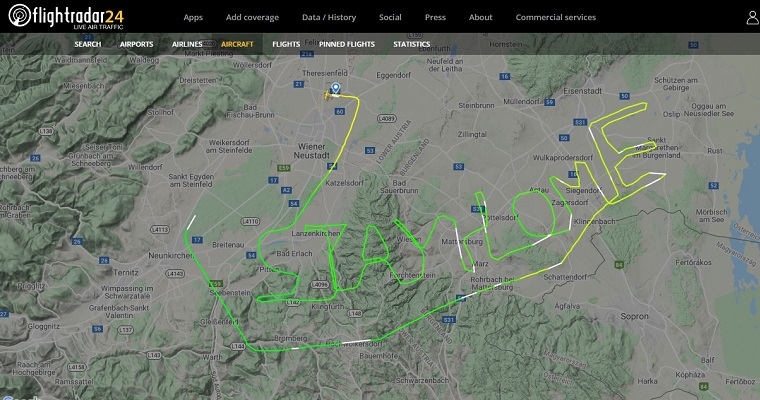The image size is (760, 400).
Task: Open the Data / History menu
Action: coord(329,17)
